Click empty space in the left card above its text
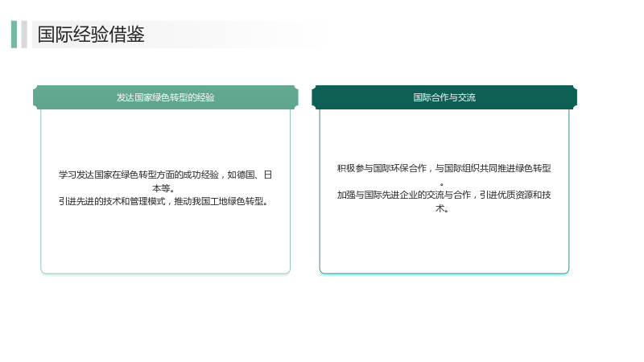Screen dimensions: 644x362 (x=166, y=139)
